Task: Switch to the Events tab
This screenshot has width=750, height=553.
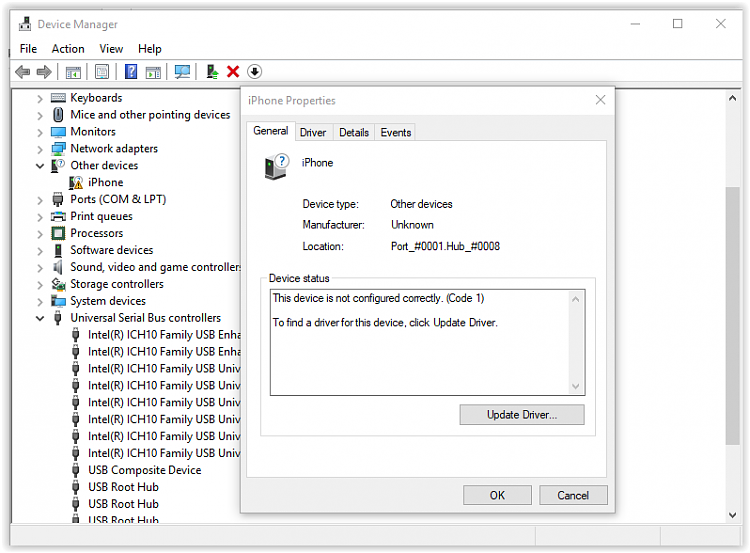Action: pos(396,133)
